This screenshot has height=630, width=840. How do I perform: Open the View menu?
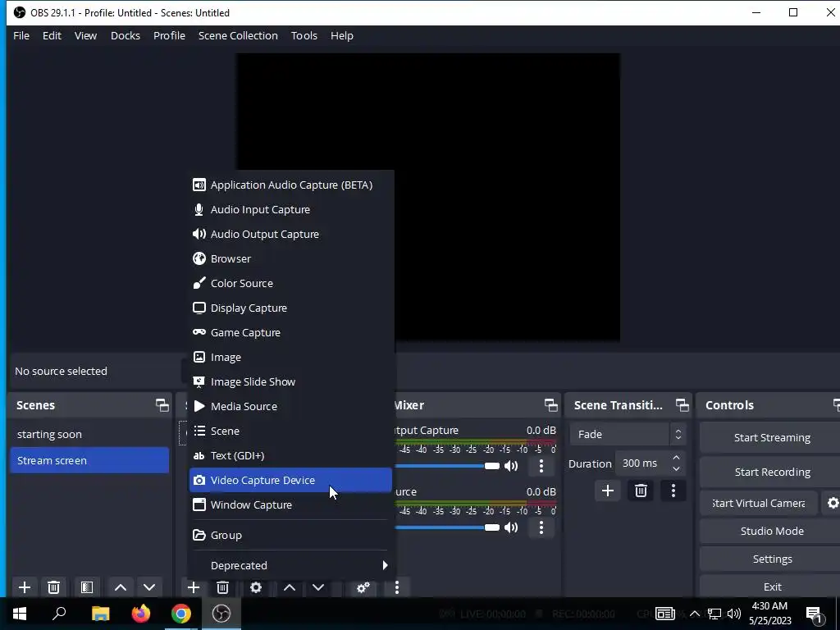(x=85, y=35)
